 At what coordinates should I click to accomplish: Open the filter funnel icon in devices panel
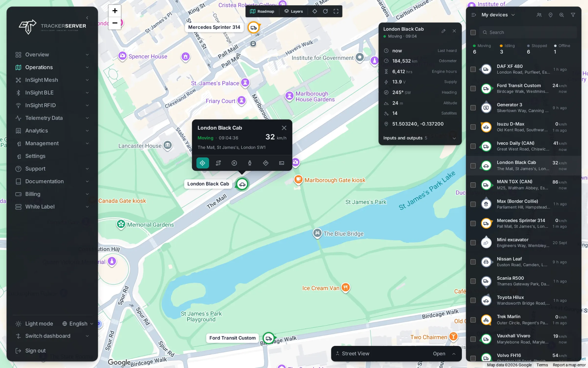click(x=573, y=15)
